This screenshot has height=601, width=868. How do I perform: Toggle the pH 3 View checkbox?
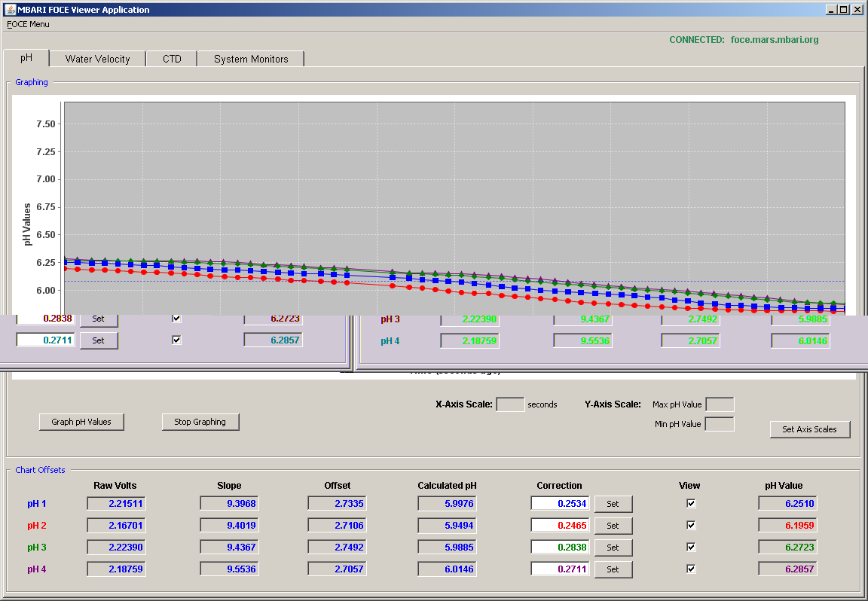pos(691,547)
